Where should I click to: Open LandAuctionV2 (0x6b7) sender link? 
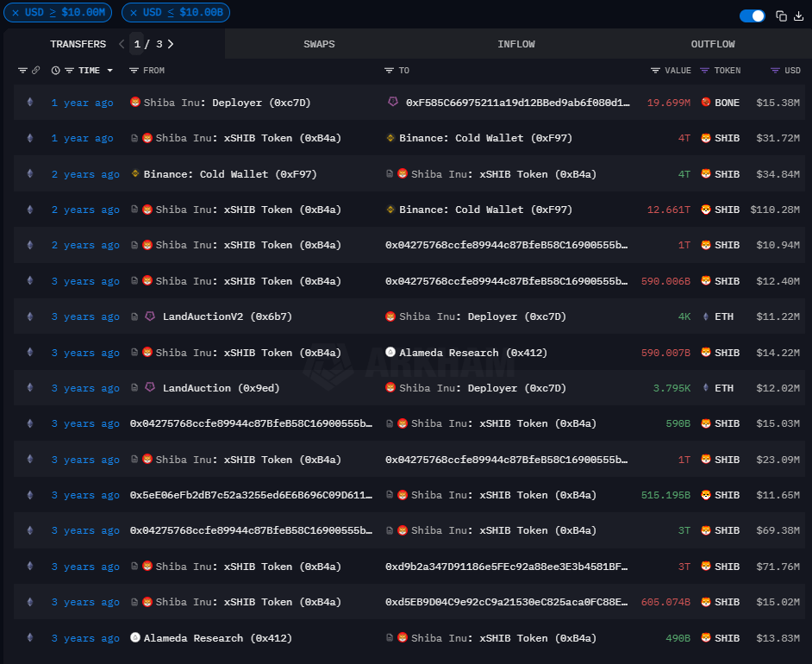[x=227, y=316]
